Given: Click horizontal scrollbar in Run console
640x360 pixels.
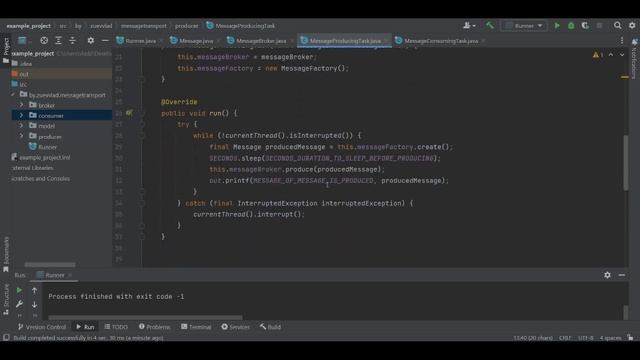Looking at the screenshot, I should (x=145, y=317).
